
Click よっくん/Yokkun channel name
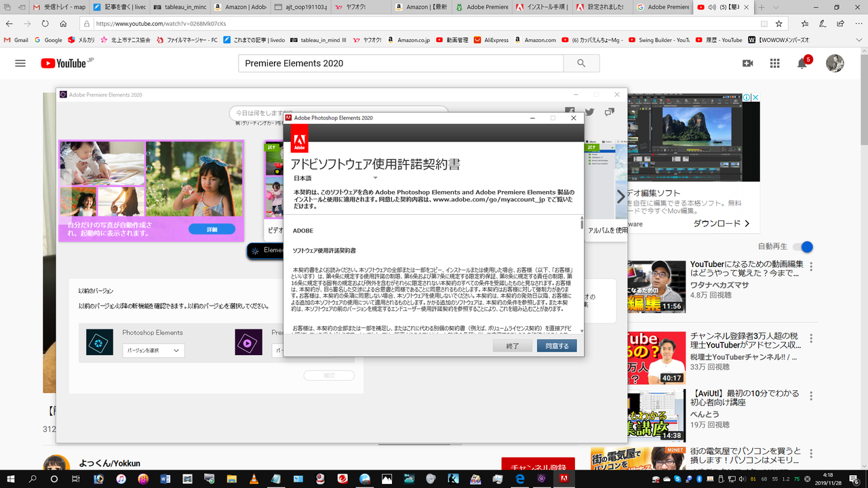point(109,464)
